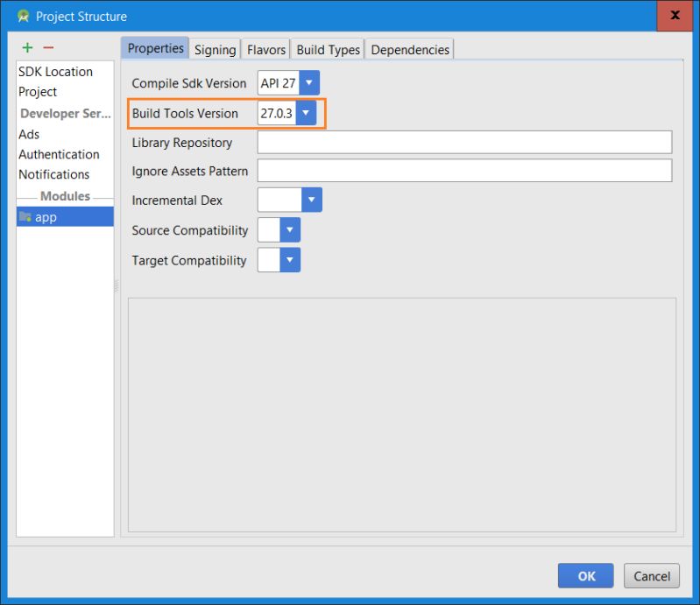Click the Modules section header
Image resolution: width=700 pixels, height=605 pixels.
click(65, 196)
